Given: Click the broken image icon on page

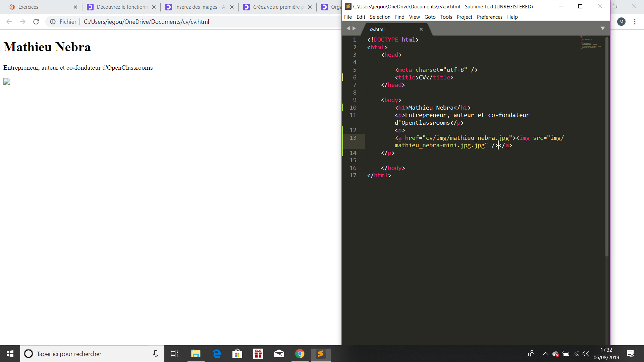Looking at the screenshot, I should coord(7,82).
